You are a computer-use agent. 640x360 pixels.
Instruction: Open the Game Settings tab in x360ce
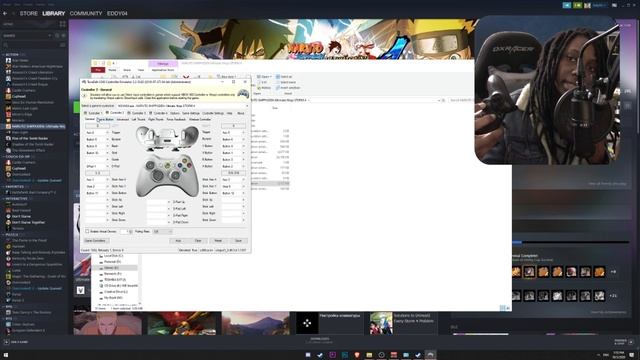[191, 113]
